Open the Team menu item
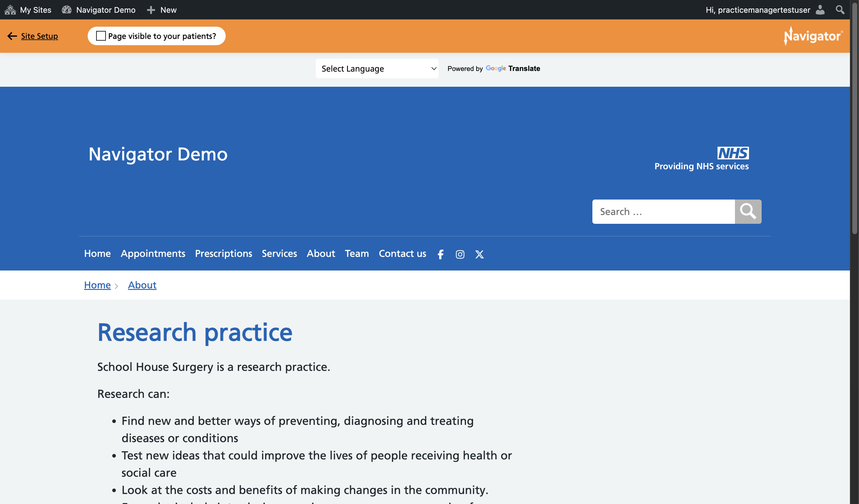The width and height of the screenshot is (859, 504). [357, 254]
